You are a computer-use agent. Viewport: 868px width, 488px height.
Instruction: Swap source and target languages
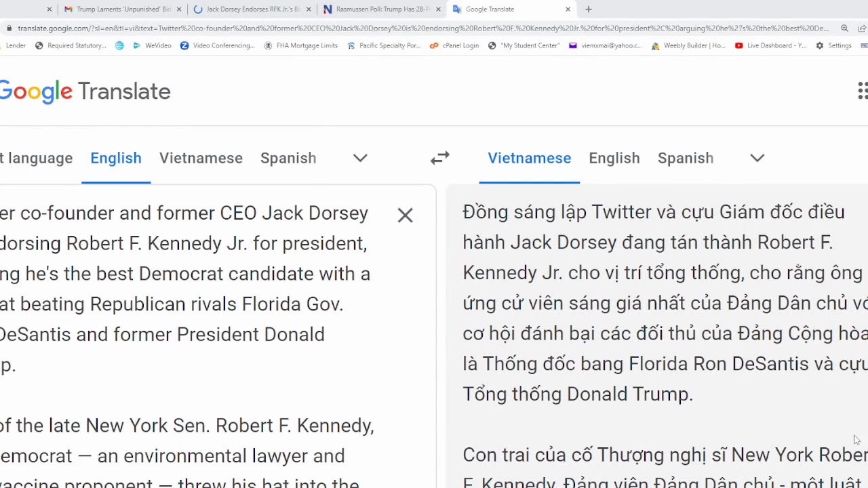(x=440, y=158)
